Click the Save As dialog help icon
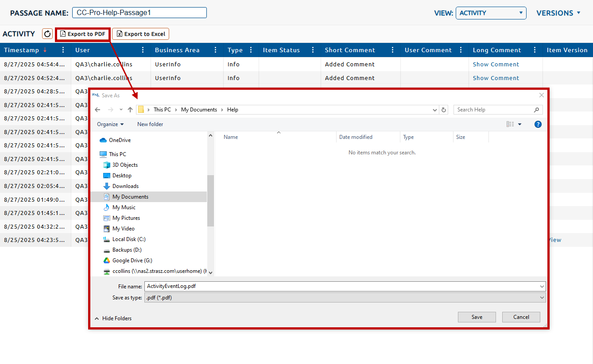Screen dimensions: 593x364 [538, 124]
